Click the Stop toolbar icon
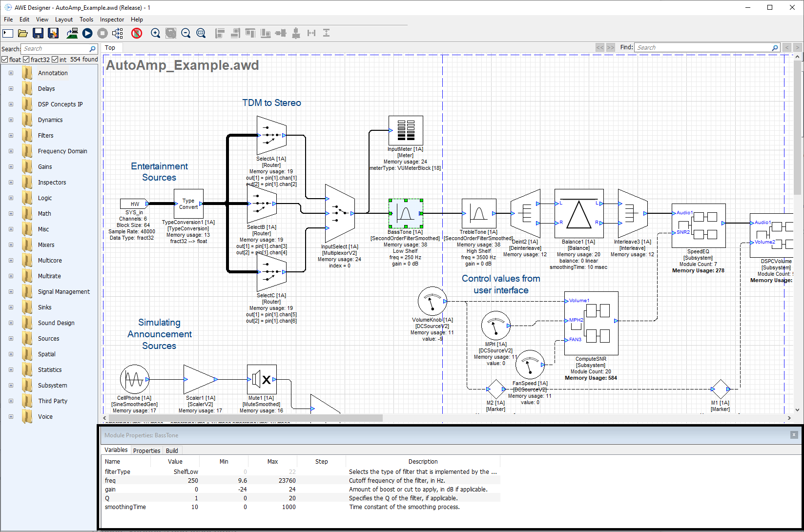804x532 pixels. [x=103, y=33]
